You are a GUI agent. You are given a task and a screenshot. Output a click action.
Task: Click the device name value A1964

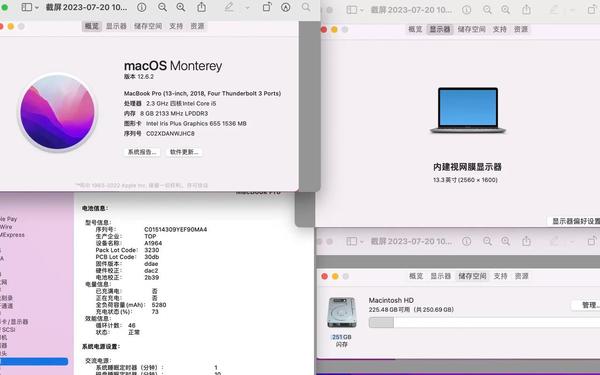click(x=153, y=243)
